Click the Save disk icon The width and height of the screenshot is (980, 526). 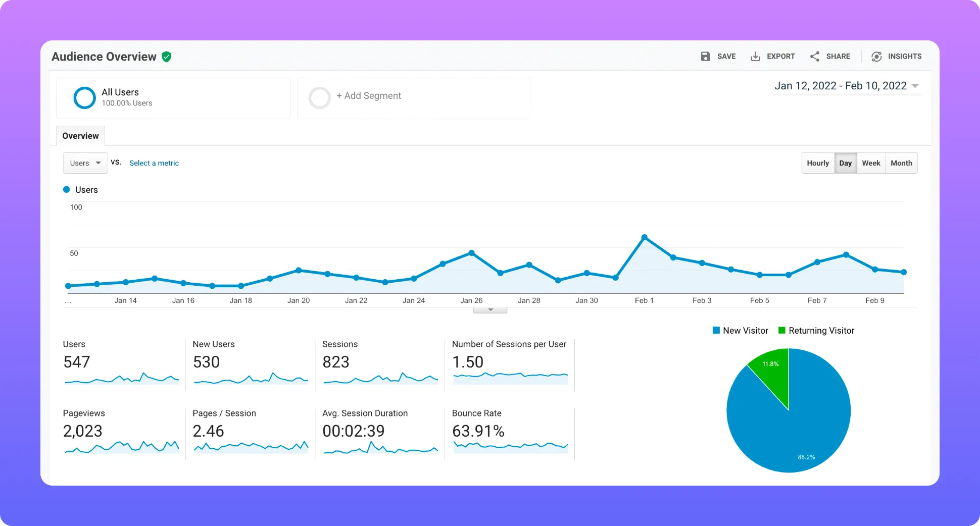click(705, 57)
